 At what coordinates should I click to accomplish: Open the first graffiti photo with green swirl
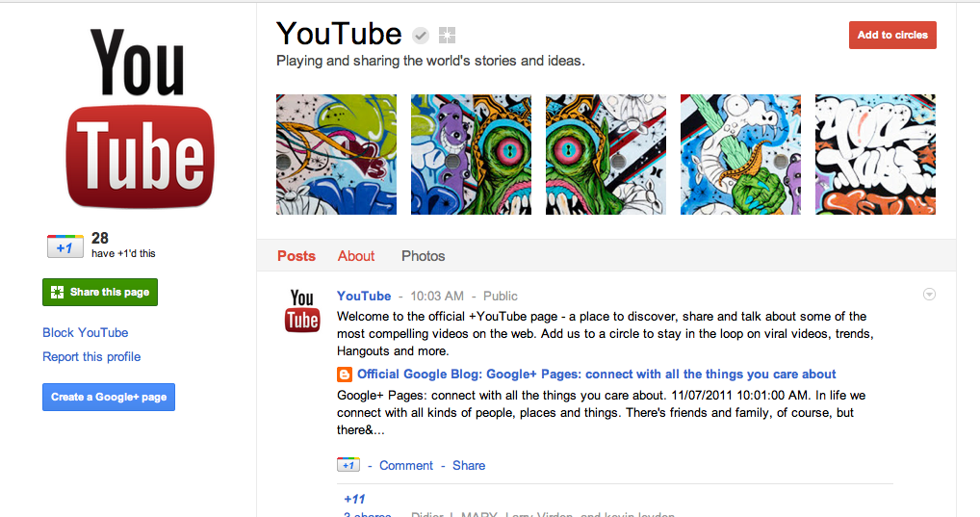tap(336, 154)
